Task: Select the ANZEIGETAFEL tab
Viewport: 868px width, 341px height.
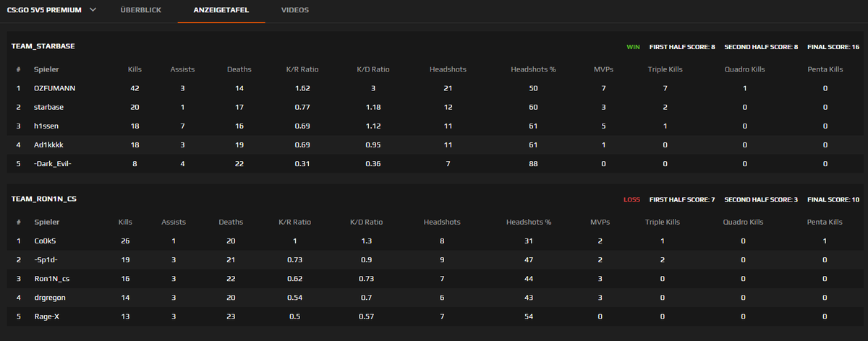Action: (x=221, y=11)
